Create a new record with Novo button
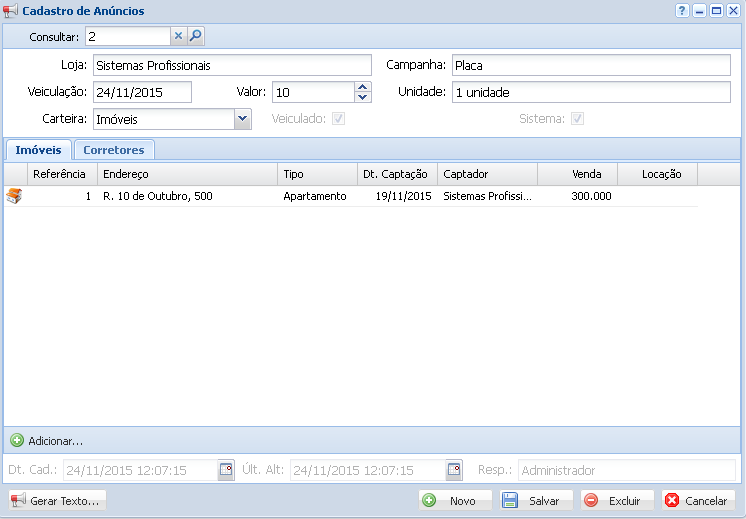The height and width of the screenshot is (519, 746). (x=454, y=500)
